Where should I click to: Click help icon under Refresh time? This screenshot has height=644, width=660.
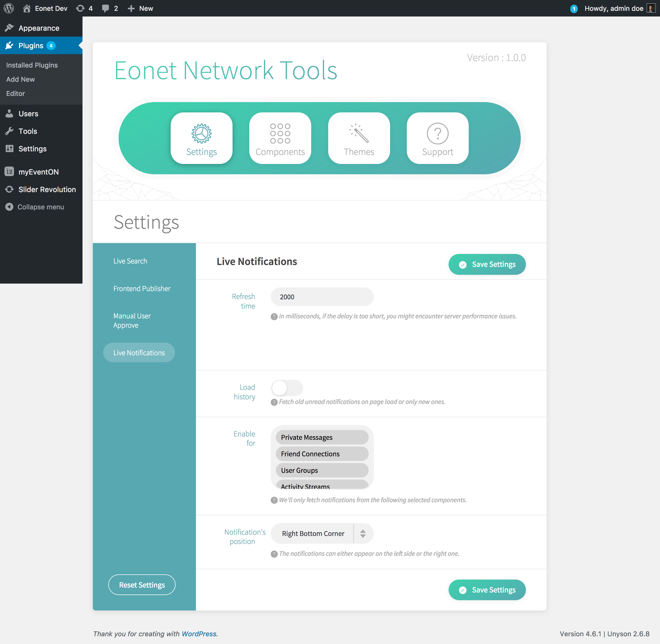[x=274, y=317]
